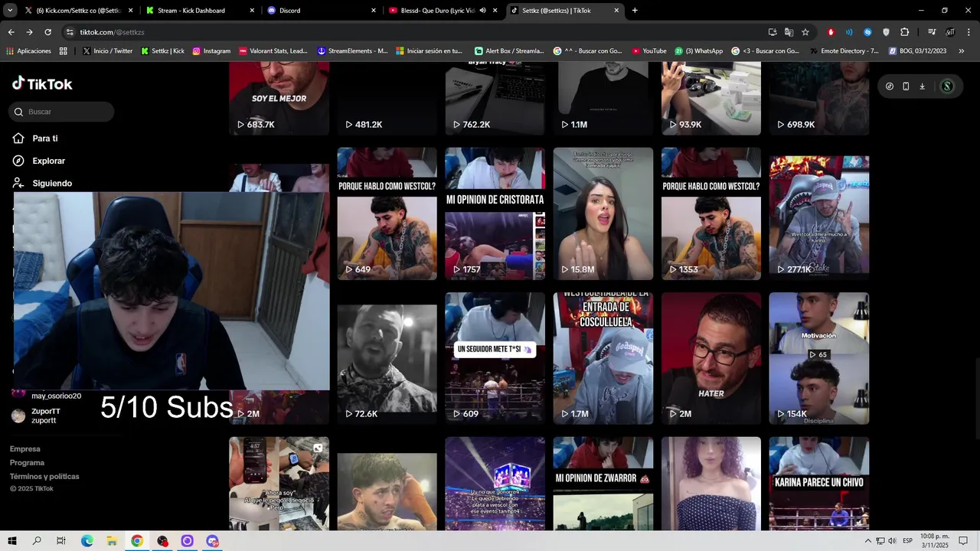Open the Instagram bookmark
The height and width of the screenshot is (551, 980).
[x=211, y=51]
